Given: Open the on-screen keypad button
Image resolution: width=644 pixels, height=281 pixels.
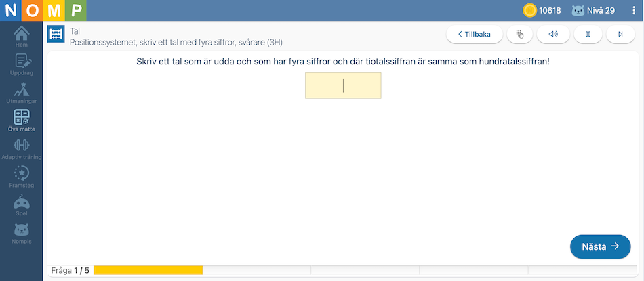Looking at the screenshot, I should pos(519,34).
